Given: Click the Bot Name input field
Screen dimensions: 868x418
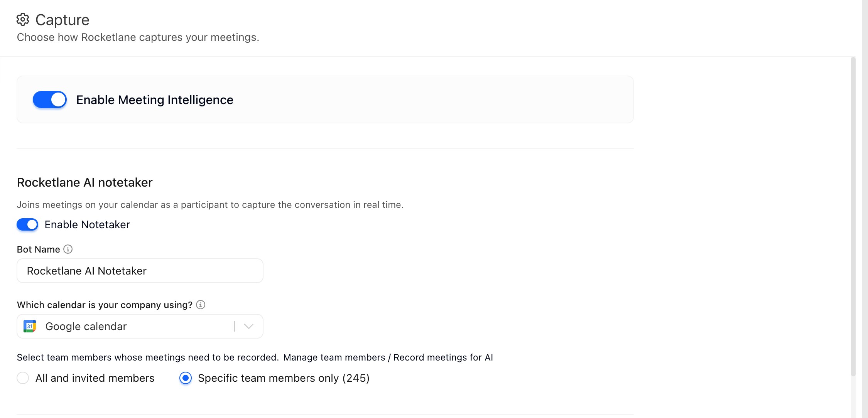Looking at the screenshot, I should coord(140,271).
